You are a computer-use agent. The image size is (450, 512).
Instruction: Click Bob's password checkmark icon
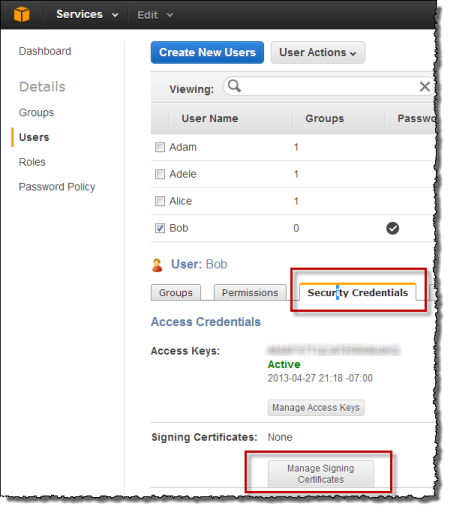[392, 228]
